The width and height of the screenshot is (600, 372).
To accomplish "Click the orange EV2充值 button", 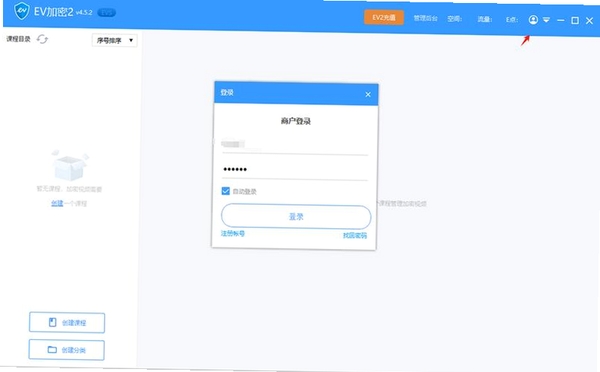I will pyautogui.click(x=384, y=18).
